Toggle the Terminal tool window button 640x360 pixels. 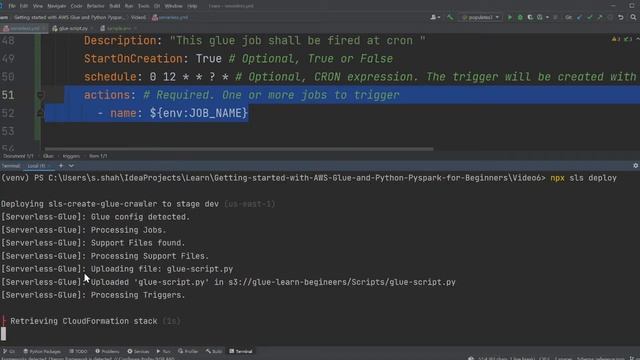(241, 351)
